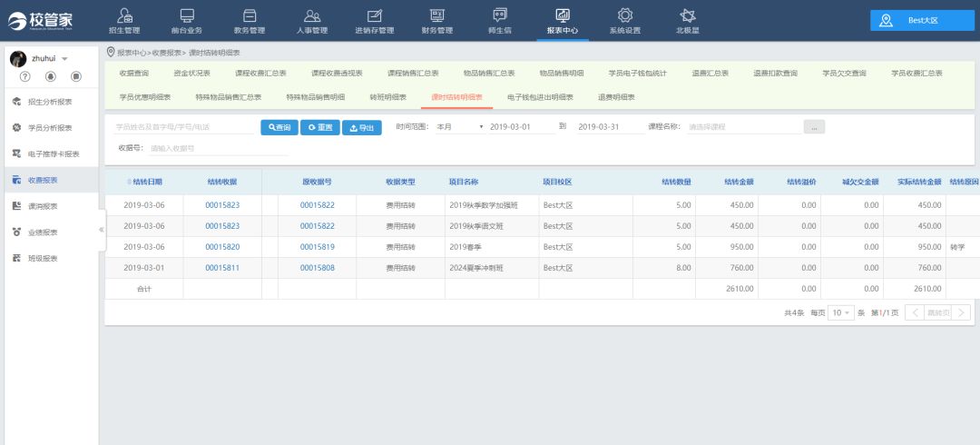The image size is (980, 445).
Task: Open receipt link 00015820 in 结转收据 column
Action: 222,247
